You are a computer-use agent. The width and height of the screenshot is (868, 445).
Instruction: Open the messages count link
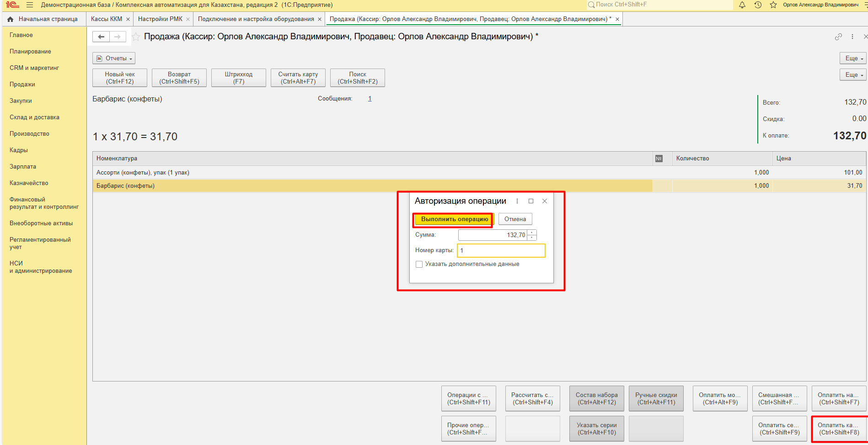pos(370,99)
